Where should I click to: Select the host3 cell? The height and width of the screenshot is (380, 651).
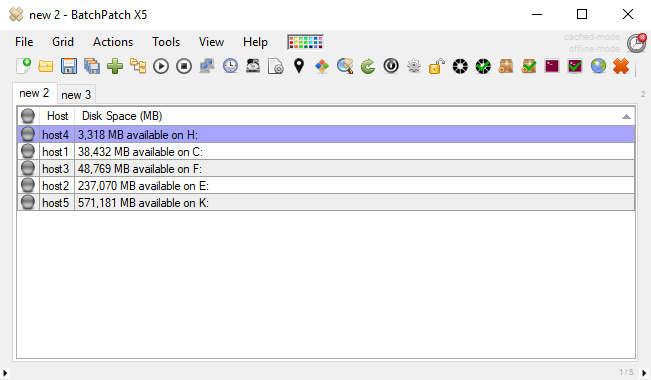tap(57, 169)
